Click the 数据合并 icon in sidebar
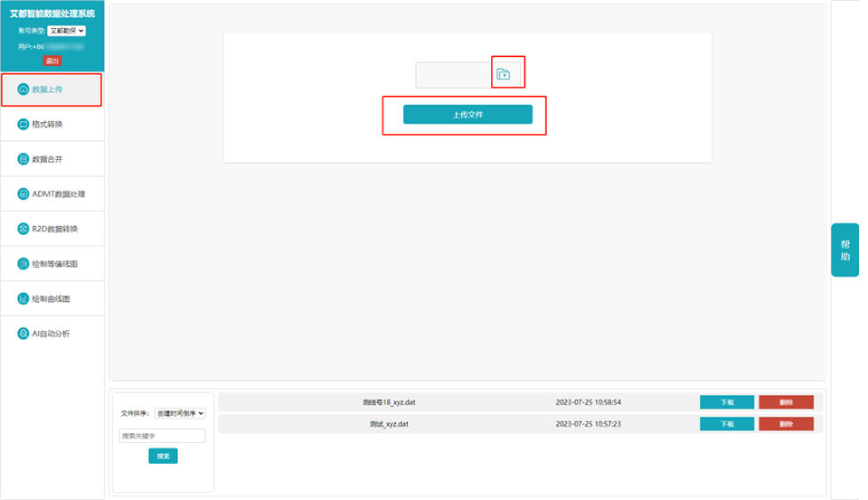Image resolution: width=868 pixels, height=500 pixels. click(24, 159)
